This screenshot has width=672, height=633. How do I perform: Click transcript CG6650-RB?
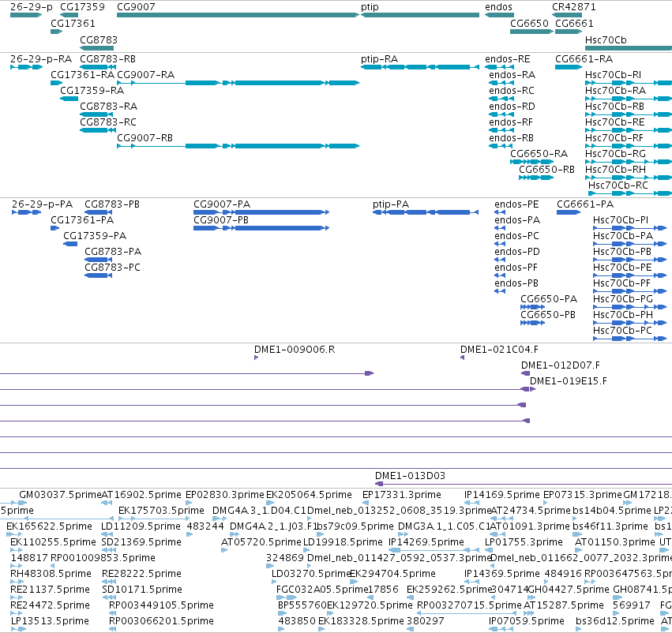click(x=535, y=178)
